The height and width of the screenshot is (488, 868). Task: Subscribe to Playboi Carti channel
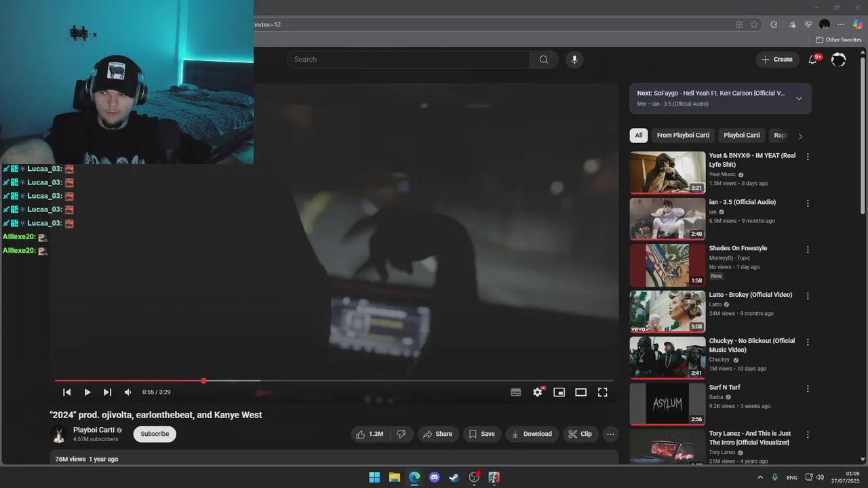tap(155, 434)
